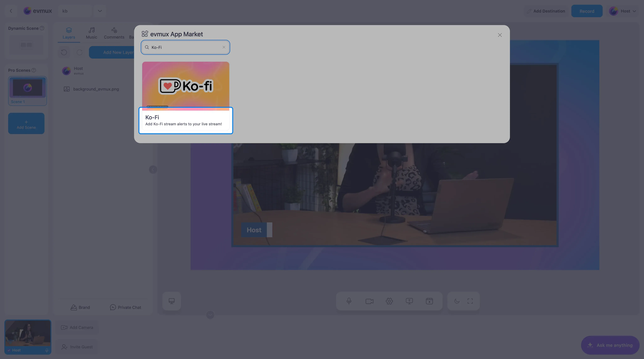Click the evmux logo
Image resolution: width=644 pixels, height=359 pixels.
pos(37,11)
